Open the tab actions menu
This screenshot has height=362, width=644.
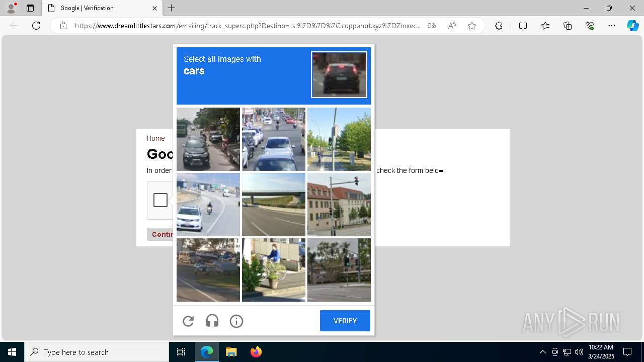click(30, 8)
